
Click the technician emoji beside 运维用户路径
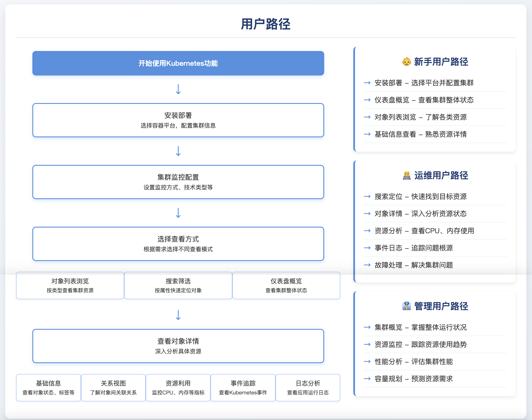(406, 176)
